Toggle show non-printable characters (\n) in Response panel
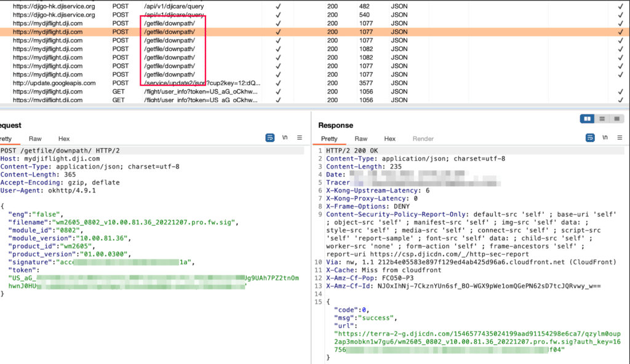 (605, 137)
